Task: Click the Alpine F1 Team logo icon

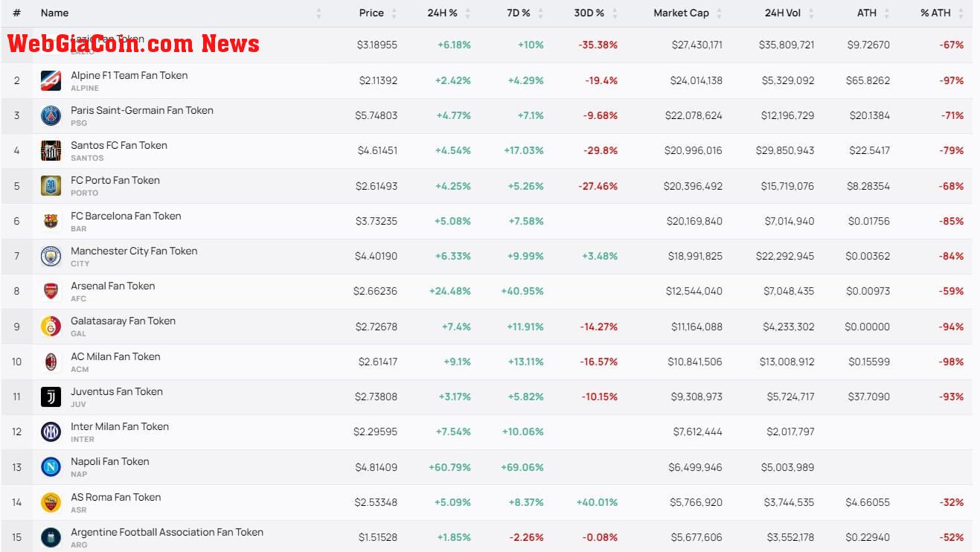Action: (51, 80)
